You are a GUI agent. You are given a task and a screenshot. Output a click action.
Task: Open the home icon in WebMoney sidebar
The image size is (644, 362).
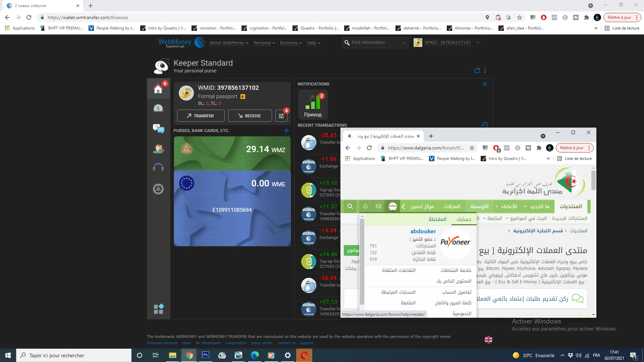pyautogui.click(x=158, y=89)
